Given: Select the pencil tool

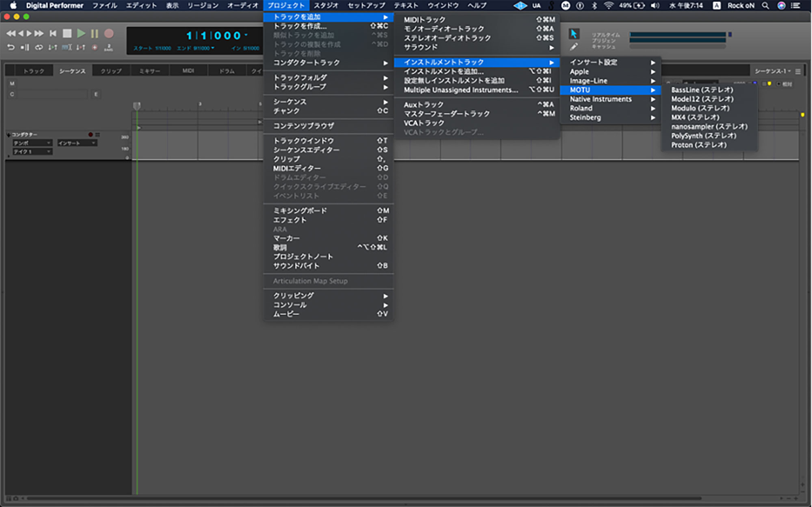Looking at the screenshot, I should 574,47.
